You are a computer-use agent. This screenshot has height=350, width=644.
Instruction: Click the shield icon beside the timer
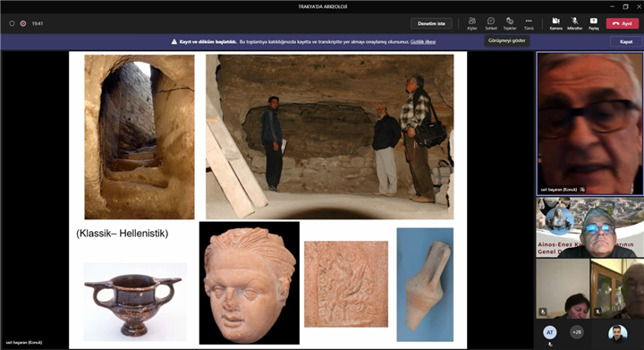pos(12,23)
